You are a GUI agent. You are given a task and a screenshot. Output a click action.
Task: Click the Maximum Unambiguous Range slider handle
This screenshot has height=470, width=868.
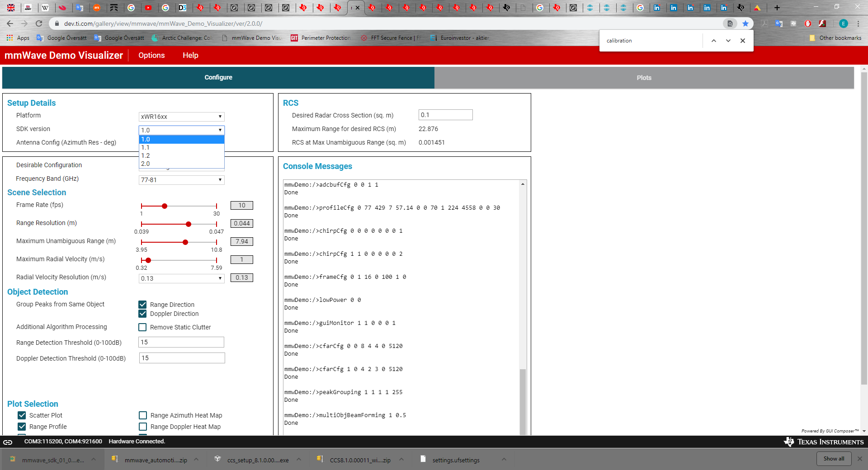185,242
